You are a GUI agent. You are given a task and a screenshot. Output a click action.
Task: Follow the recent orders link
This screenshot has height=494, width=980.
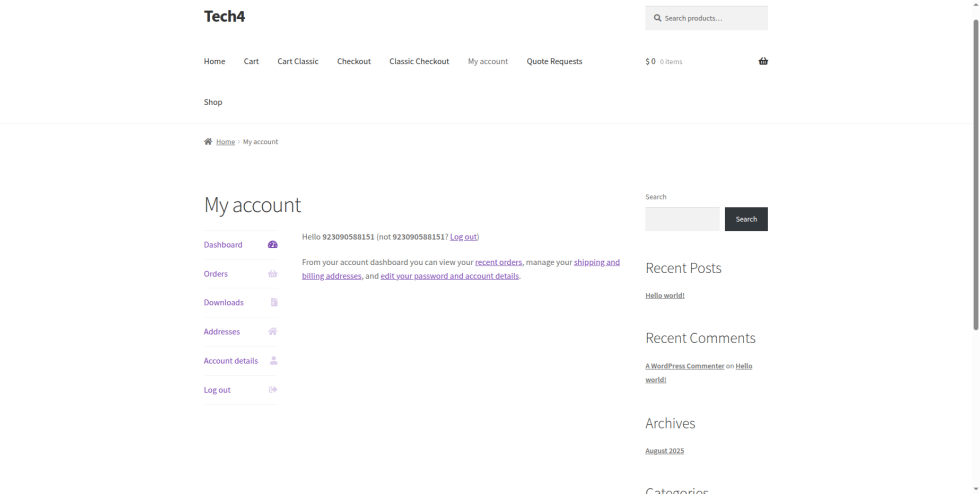coord(498,262)
